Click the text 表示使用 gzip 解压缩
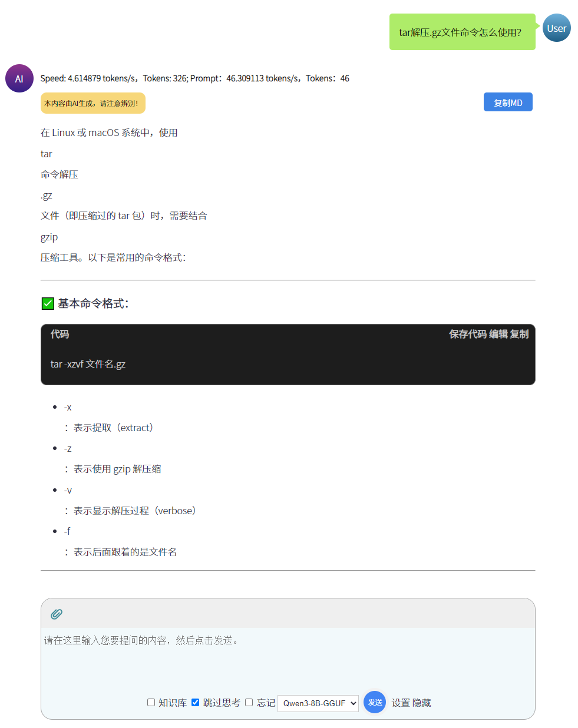Image resolution: width=578 pixels, height=728 pixels. 117,469
